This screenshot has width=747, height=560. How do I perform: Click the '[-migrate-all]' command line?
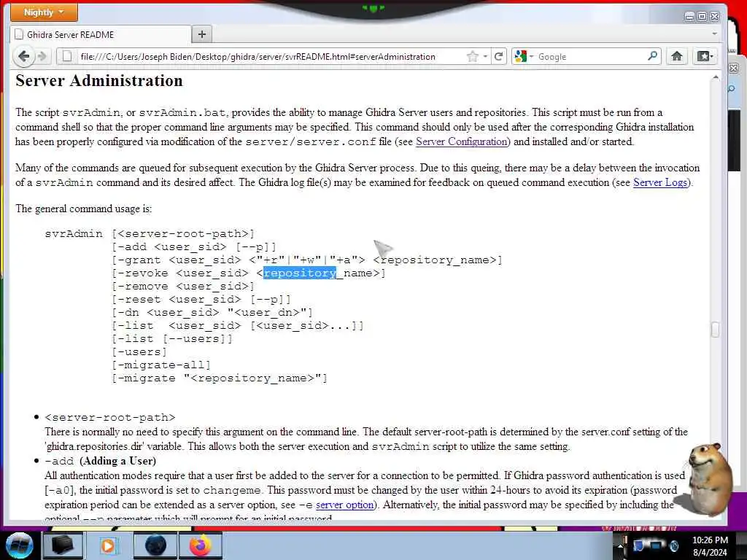(161, 365)
